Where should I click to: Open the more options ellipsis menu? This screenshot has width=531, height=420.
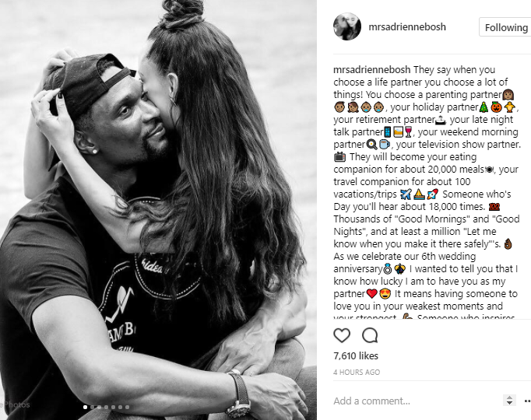(x=528, y=401)
